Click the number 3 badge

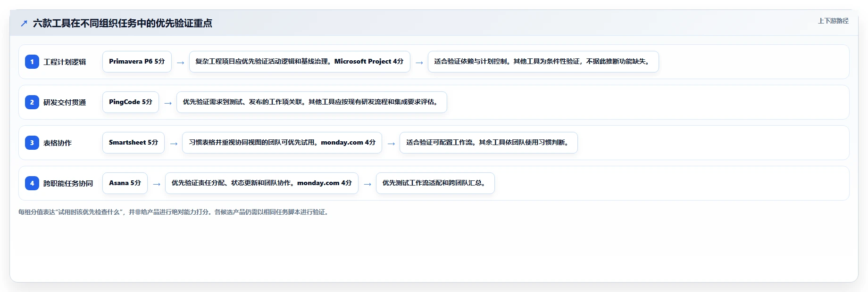pyautogui.click(x=32, y=143)
